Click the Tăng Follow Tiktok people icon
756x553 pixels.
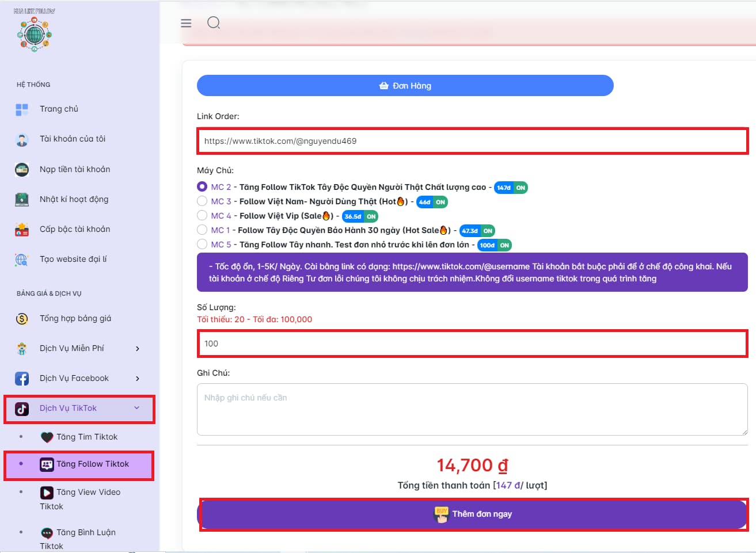[47, 464]
